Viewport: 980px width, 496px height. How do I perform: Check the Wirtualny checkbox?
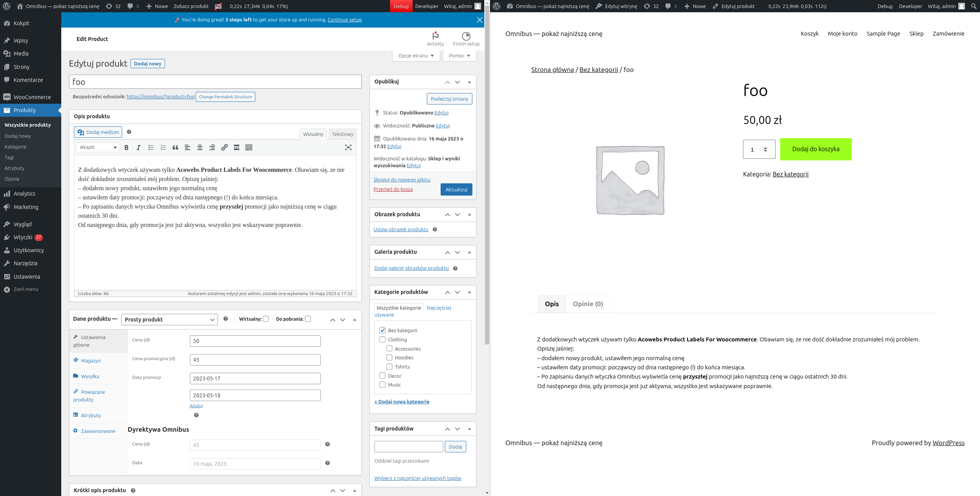tap(266, 319)
